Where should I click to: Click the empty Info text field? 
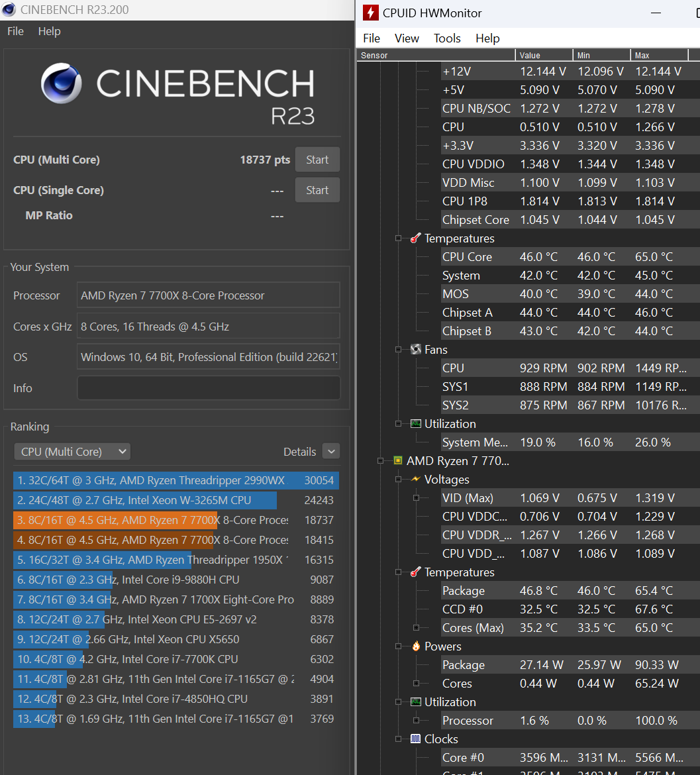[x=209, y=388]
